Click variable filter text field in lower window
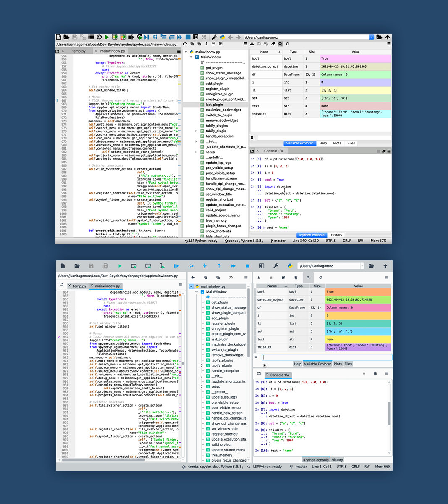The height and width of the screenshot is (504, 448). pos(326,357)
